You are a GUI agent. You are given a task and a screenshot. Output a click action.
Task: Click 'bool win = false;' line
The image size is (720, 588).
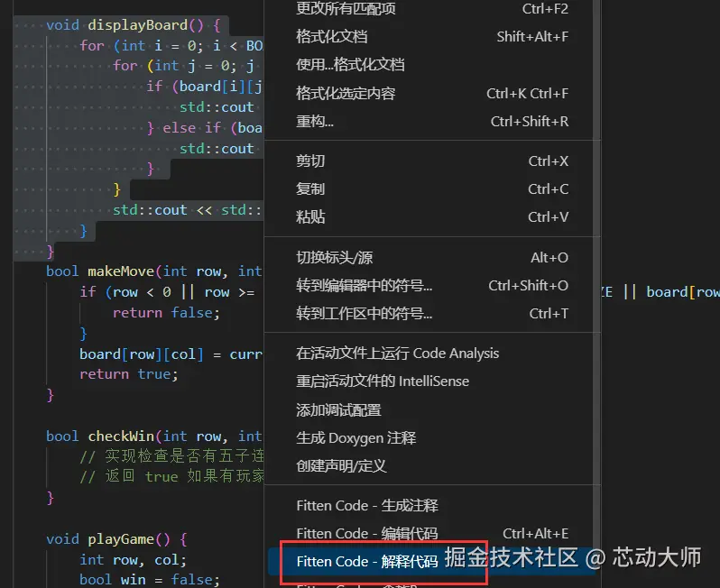click(150, 579)
